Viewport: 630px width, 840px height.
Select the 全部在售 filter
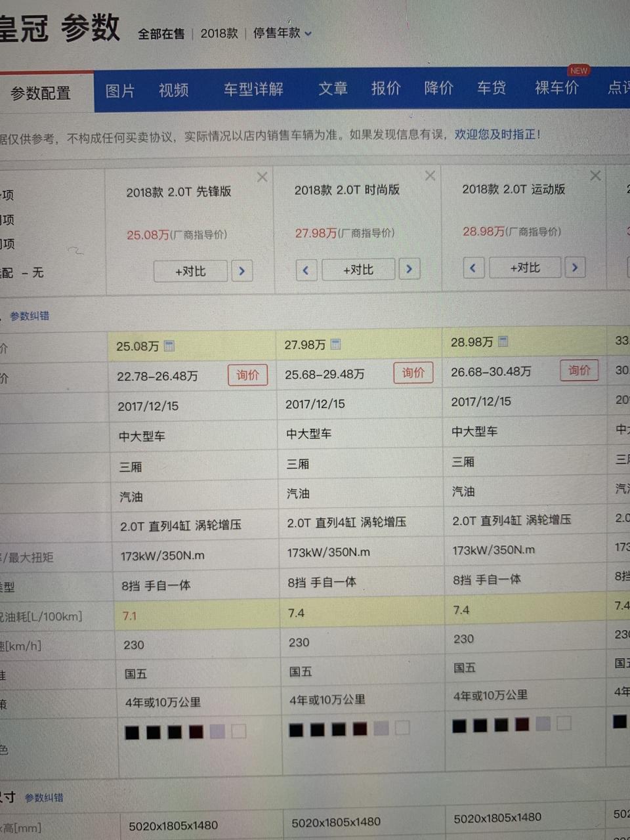(x=161, y=33)
